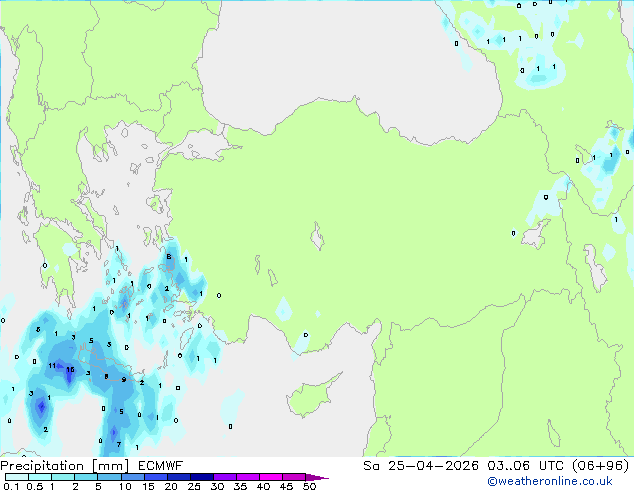
Task: Select the ECMWF model label
Action: pos(161,466)
